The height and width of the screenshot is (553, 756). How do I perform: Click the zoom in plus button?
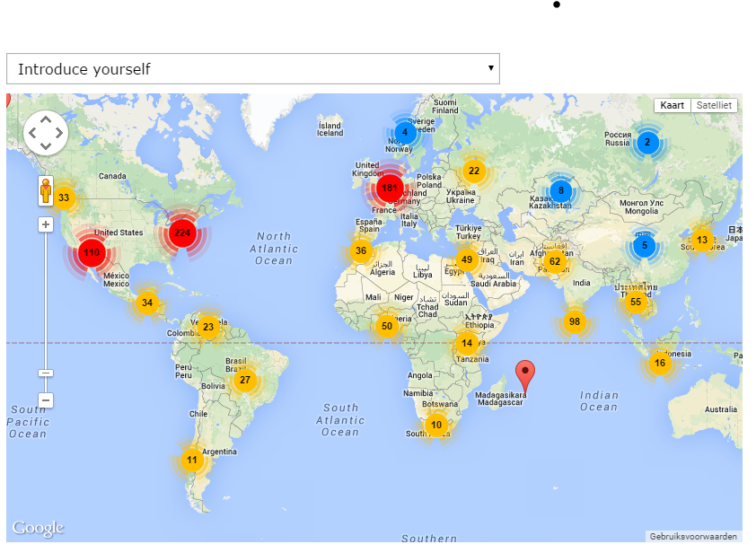point(46,224)
